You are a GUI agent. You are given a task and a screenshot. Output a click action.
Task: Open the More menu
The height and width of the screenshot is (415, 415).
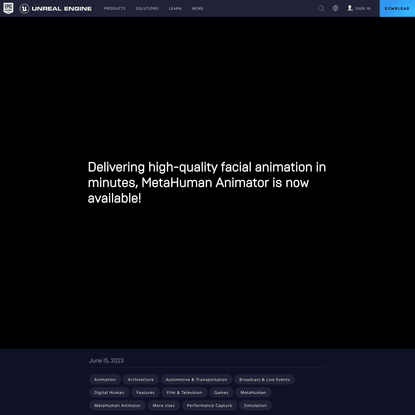(x=197, y=8)
